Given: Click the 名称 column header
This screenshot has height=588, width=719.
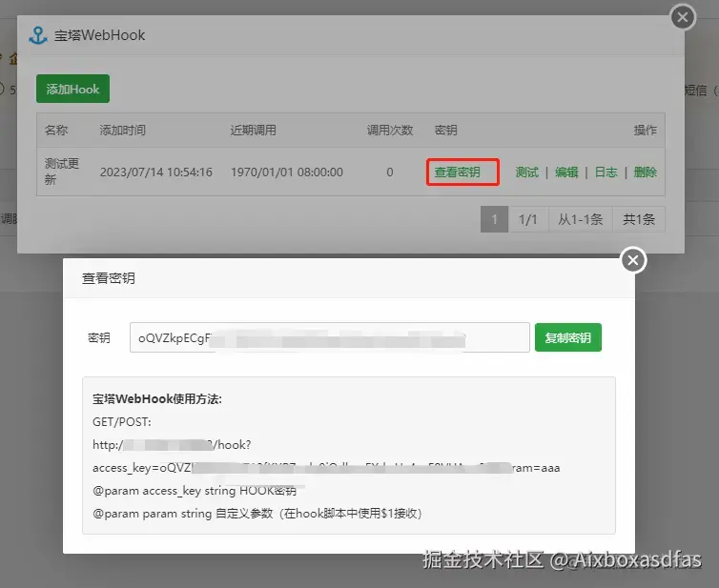Looking at the screenshot, I should click(x=56, y=131).
